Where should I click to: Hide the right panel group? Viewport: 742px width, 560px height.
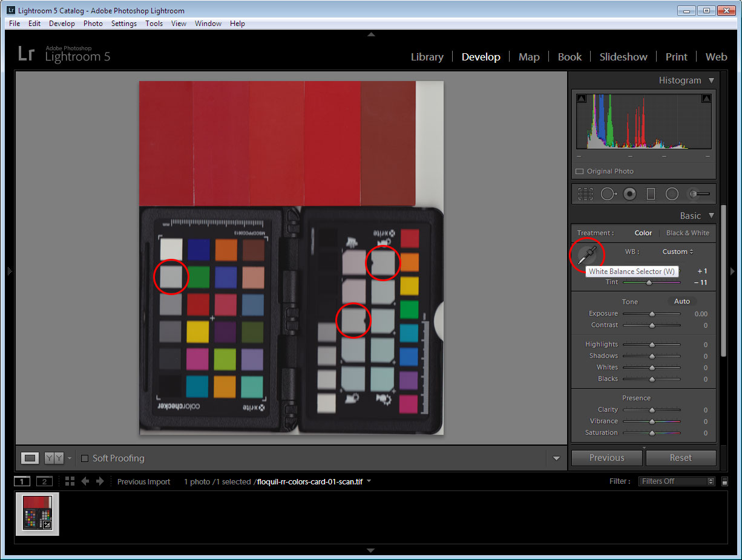tap(733, 272)
